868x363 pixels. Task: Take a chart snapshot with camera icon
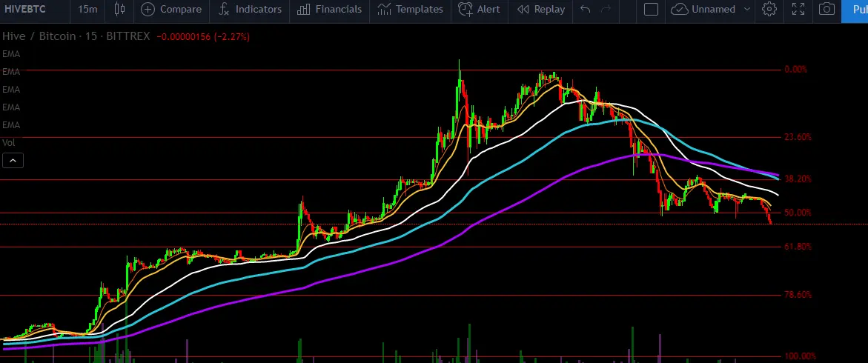(826, 9)
